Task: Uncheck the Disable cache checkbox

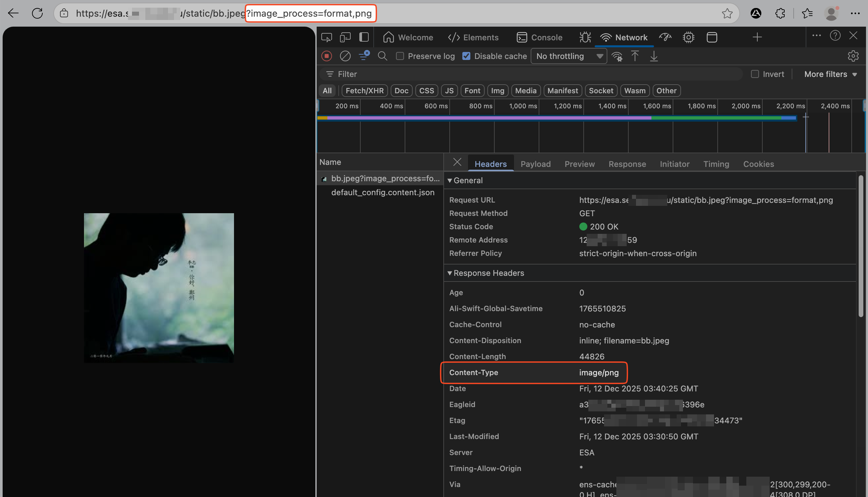Action: [466, 56]
